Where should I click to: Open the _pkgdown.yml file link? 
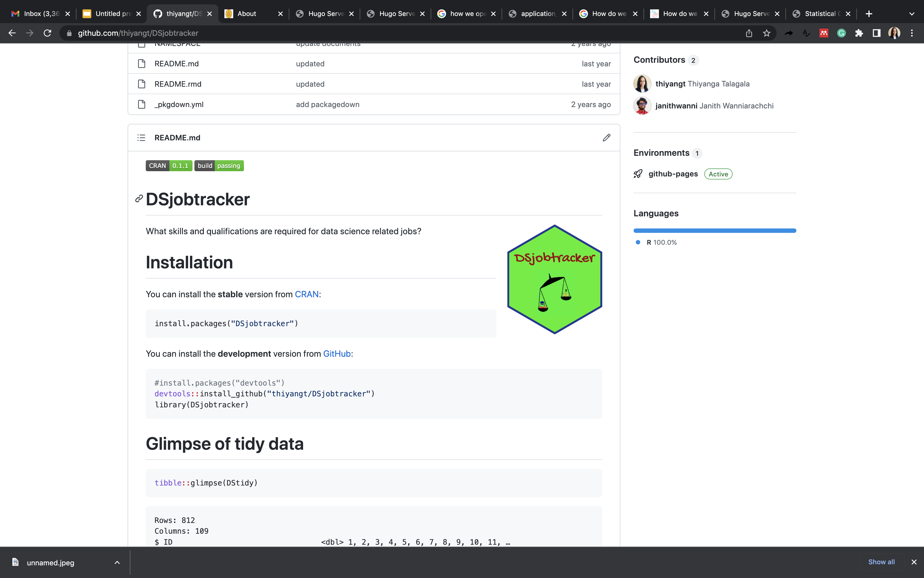click(x=179, y=104)
